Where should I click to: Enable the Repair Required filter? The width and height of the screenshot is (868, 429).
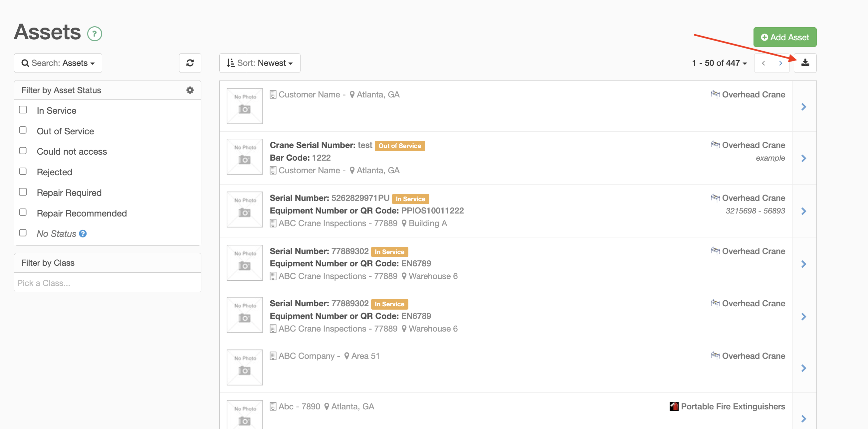coord(23,192)
